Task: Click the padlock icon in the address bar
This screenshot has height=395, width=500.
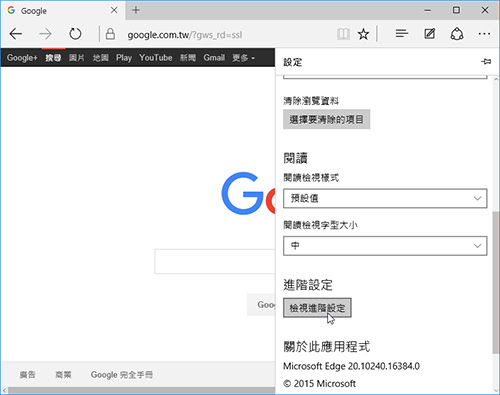Action: click(110, 34)
